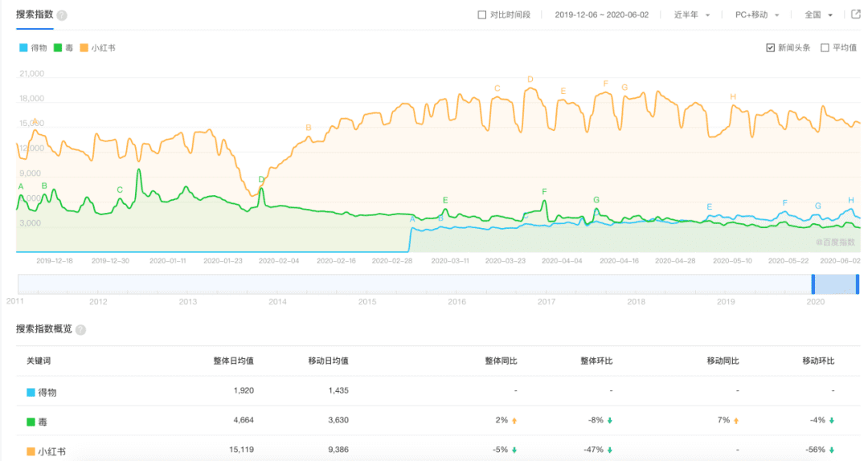868x461 pixels.
Task: Uncheck the 新闻头条 checkbox
Action: (770, 48)
